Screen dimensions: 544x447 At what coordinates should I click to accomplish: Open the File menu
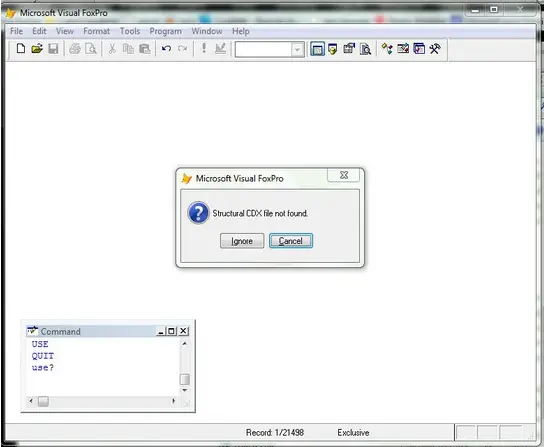coord(16,31)
